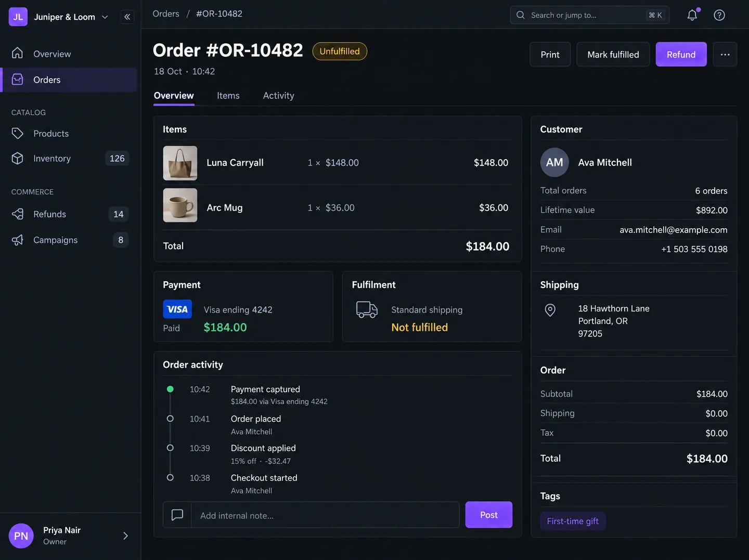Go to Orders breadcrumb link
The width and height of the screenshot is (749, 560).
pyautogui.click(x=166, y=14)
